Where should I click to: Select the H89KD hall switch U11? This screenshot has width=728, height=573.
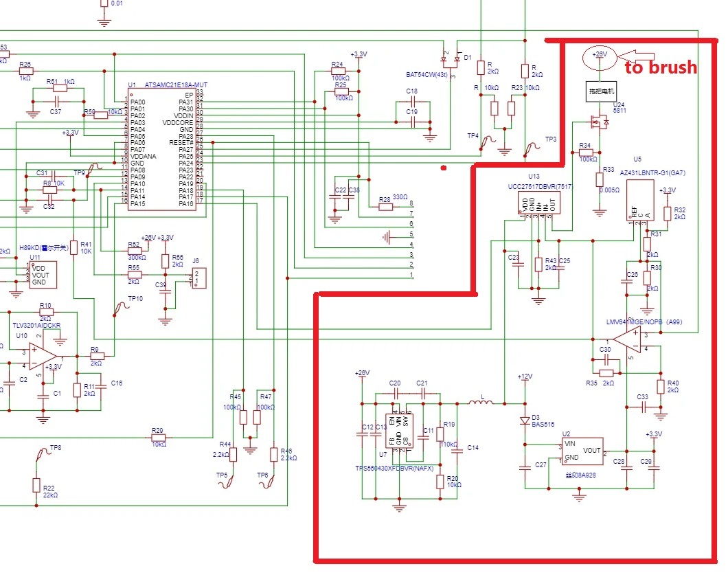(x=43, y=275)
